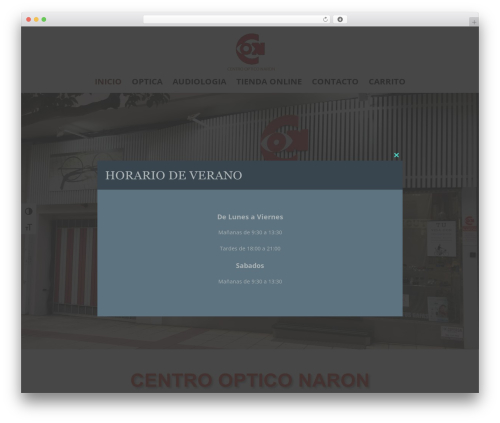500x423 pixels.
Task: Click the yellow minimize window button
Action: [x=36, y=19]
